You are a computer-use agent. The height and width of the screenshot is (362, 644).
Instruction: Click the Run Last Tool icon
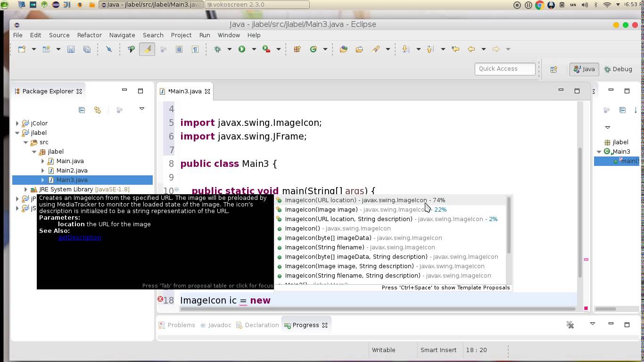(266, 49)
